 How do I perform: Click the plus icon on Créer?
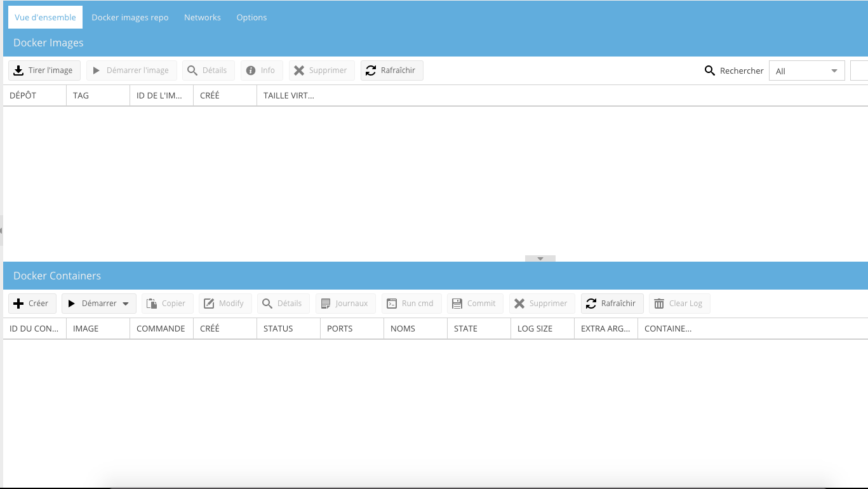18,304
